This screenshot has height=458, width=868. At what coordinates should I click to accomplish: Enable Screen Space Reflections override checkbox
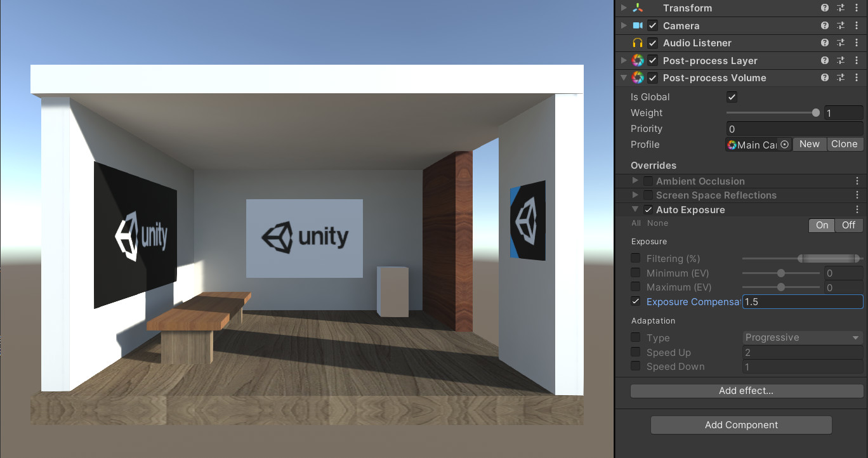pyautogui.click(x=648, y=195)
